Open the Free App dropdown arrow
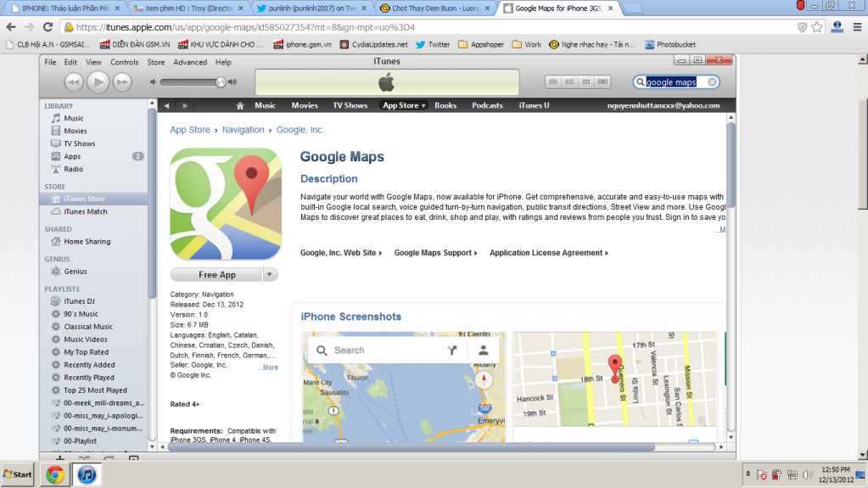Image resolution: width=868 pixels, height=488 pixels. point(270,274)
